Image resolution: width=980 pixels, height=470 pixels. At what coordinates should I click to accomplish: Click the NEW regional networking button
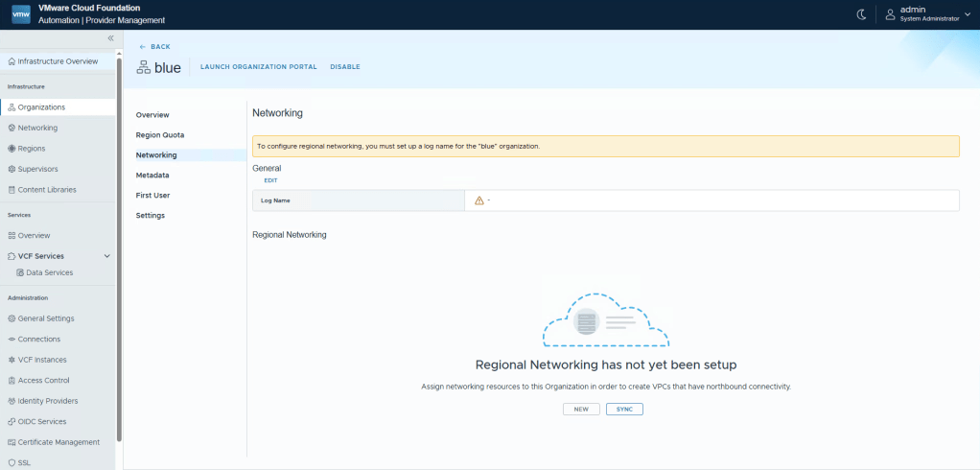point(581,409)
